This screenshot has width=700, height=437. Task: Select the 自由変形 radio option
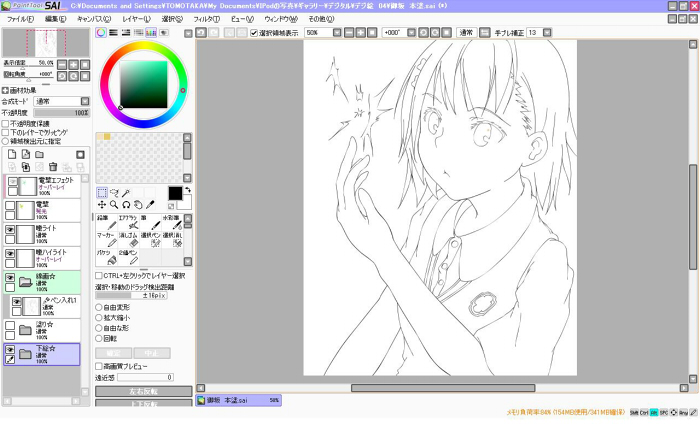point(99,308)
